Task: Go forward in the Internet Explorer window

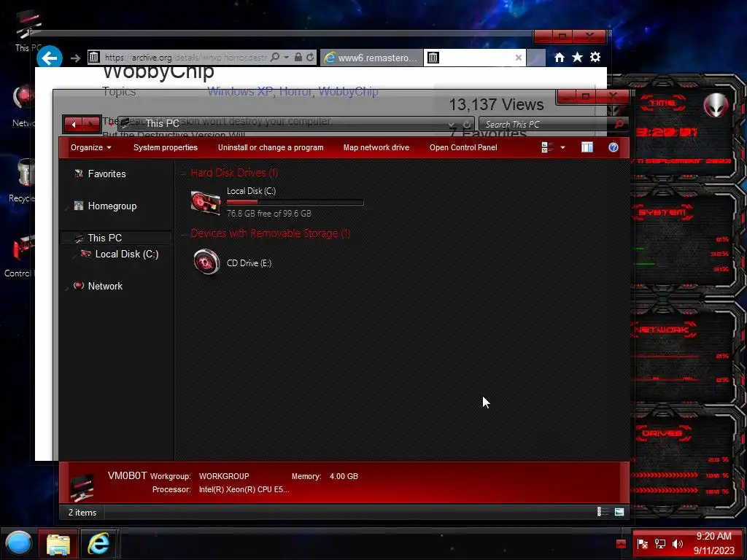Action: (75, 58)
